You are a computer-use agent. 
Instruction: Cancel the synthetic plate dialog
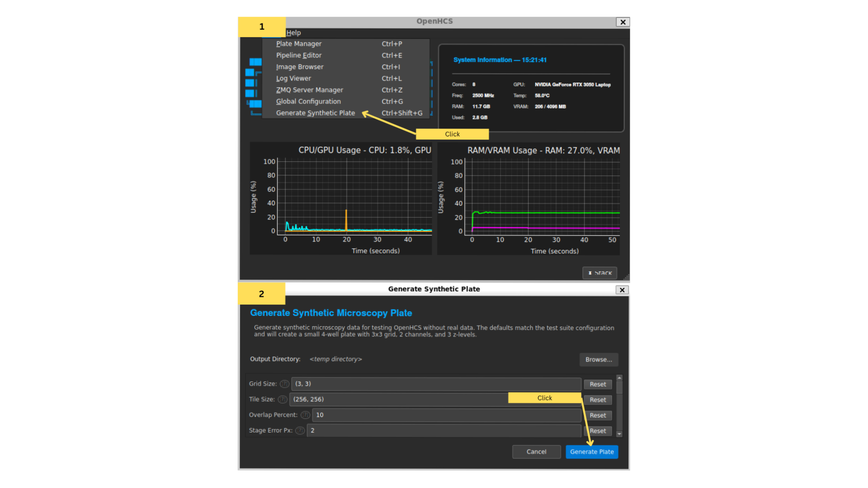click(x=536, y=452)
